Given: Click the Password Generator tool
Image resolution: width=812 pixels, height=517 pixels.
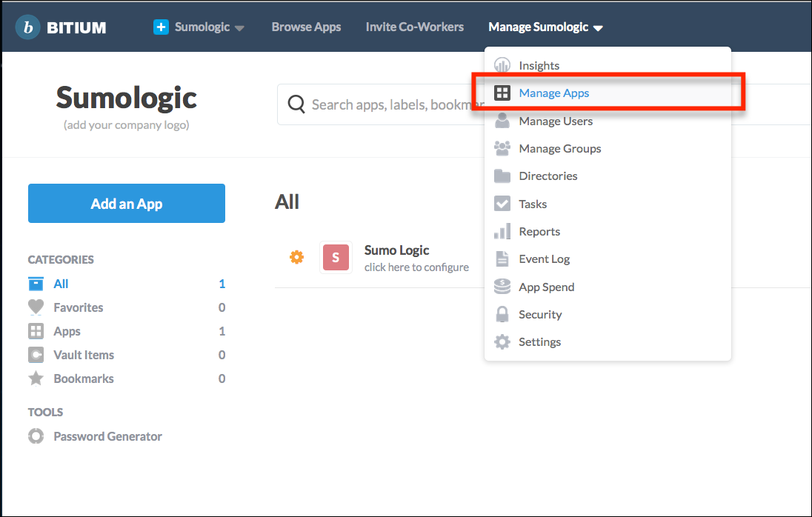Looking at the screenshot, I should (x=107, y=436).
